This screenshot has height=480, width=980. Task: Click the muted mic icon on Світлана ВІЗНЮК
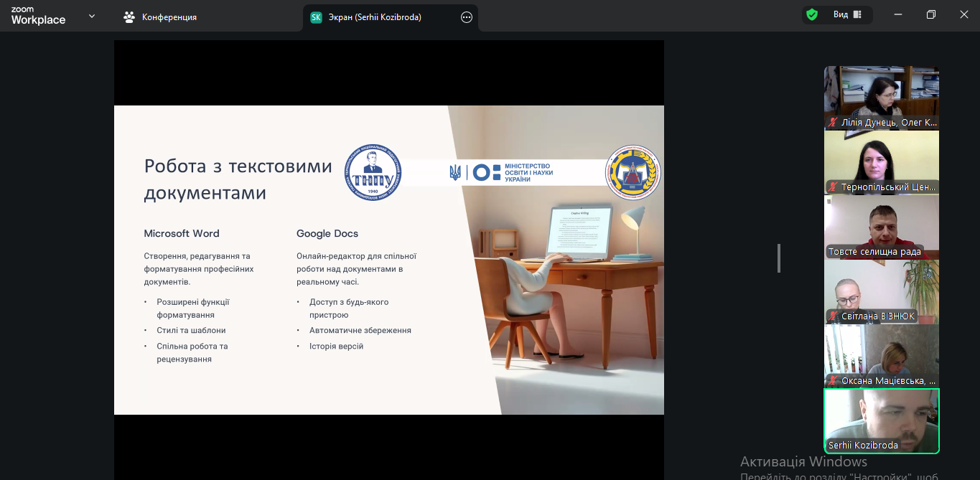coord(834,316)
